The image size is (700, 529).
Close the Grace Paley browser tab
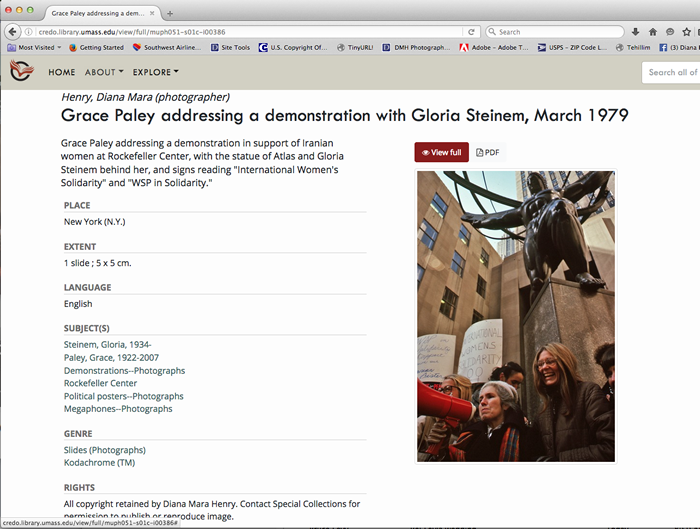154,13
